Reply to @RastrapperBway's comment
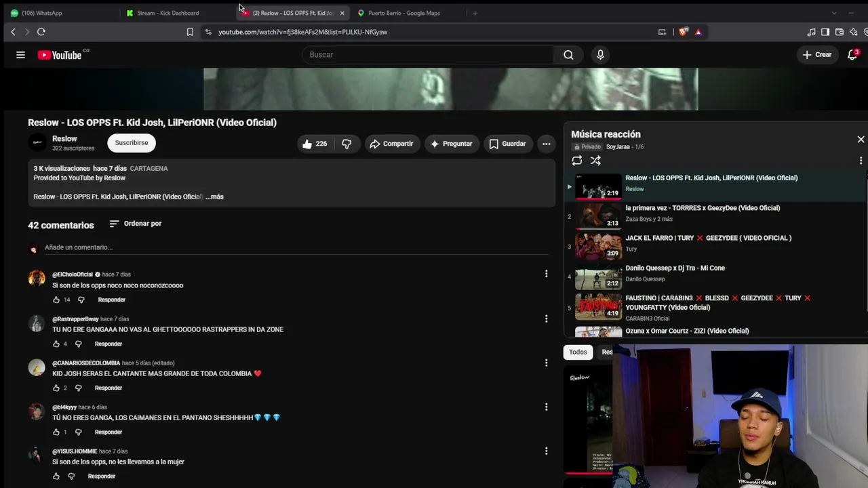The height and width of the screenshot is (488, 868). pyautogui.click(x=108, y=344)
